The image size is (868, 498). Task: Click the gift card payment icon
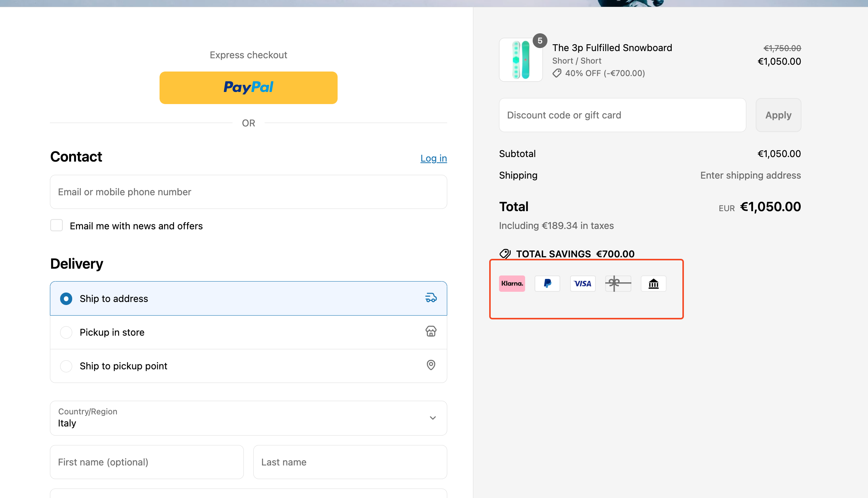618,283
